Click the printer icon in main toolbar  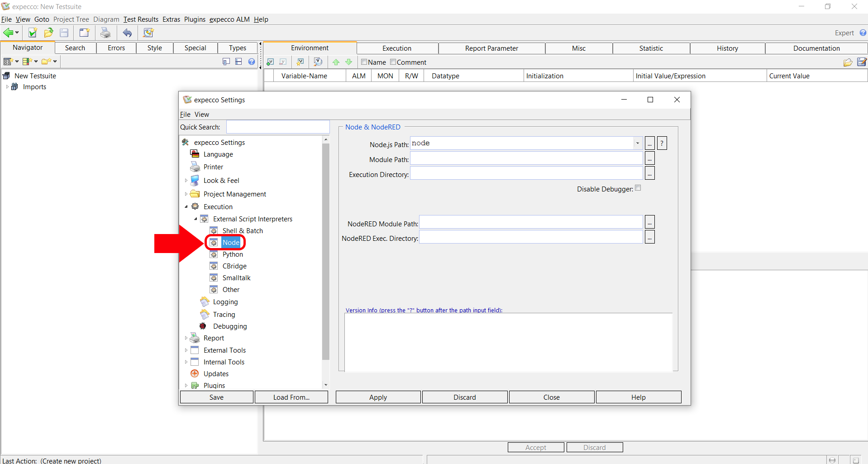(105, 33)
